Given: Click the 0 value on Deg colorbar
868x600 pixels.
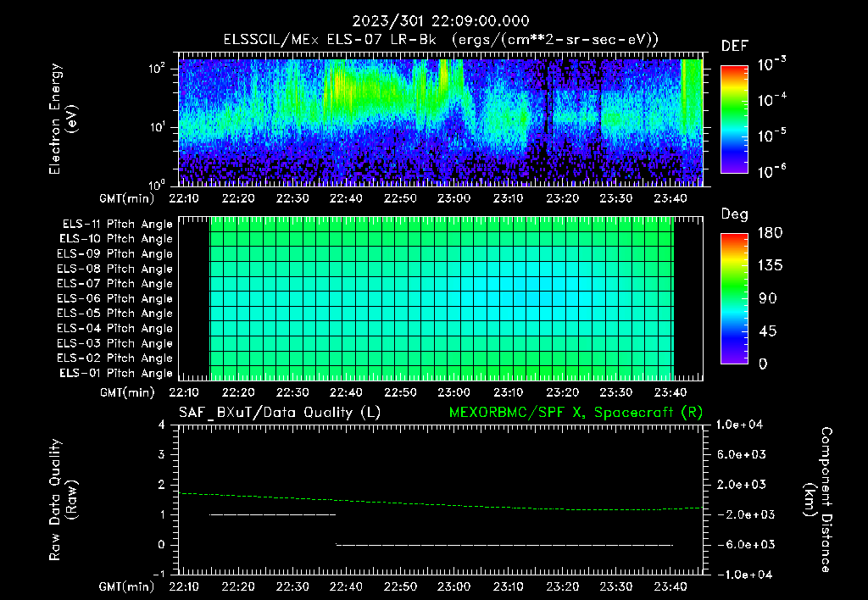Looking at the screenshot, I should (763, 364).
